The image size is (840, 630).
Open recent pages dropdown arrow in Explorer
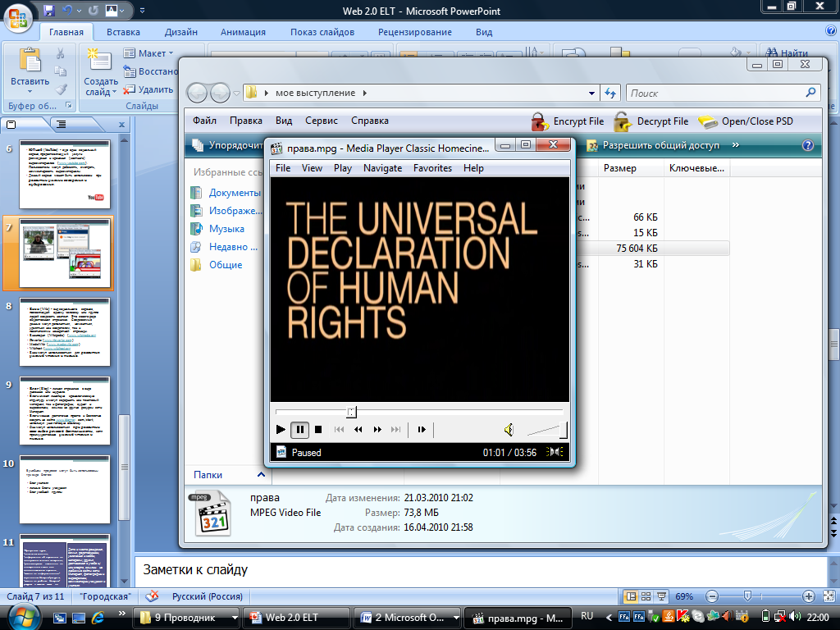[x=236, y=94]
